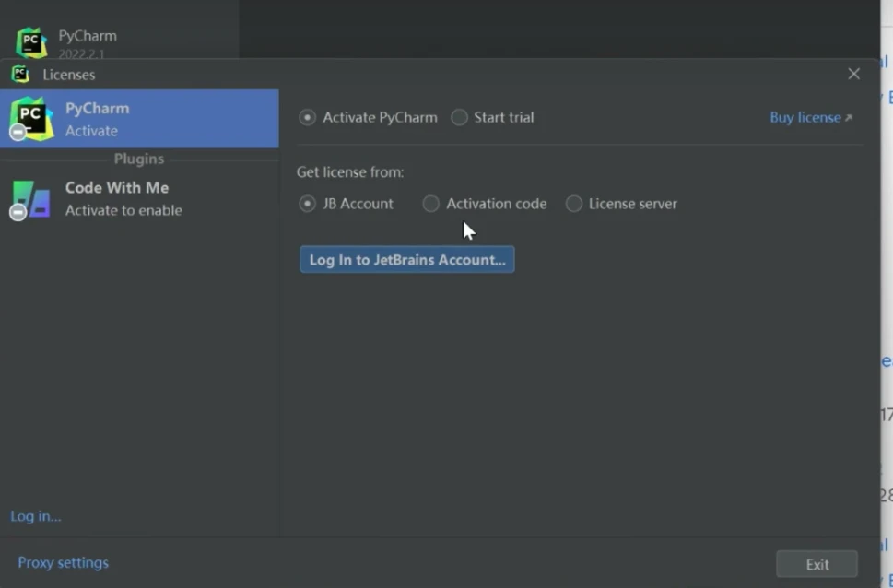Viewport: 893px width, 588px height.
Task: Click the external arrow icon beside Buy license
Action: coord(849,118)
